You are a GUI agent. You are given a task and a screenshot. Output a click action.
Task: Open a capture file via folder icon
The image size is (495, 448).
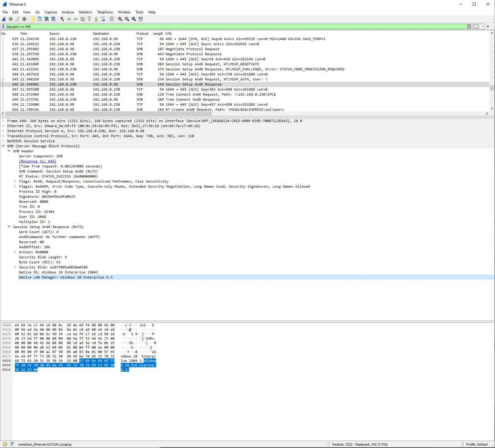pos(33,19)
